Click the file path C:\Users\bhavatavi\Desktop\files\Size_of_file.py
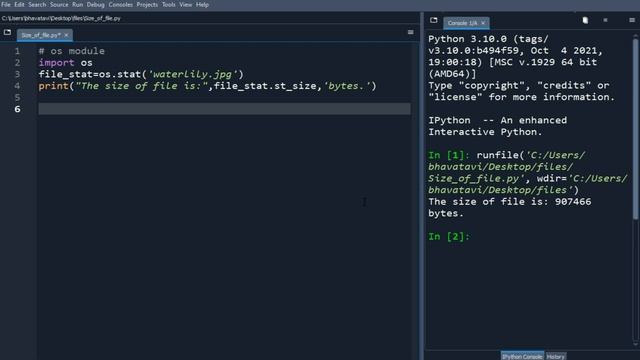 (x=61, y=18)
